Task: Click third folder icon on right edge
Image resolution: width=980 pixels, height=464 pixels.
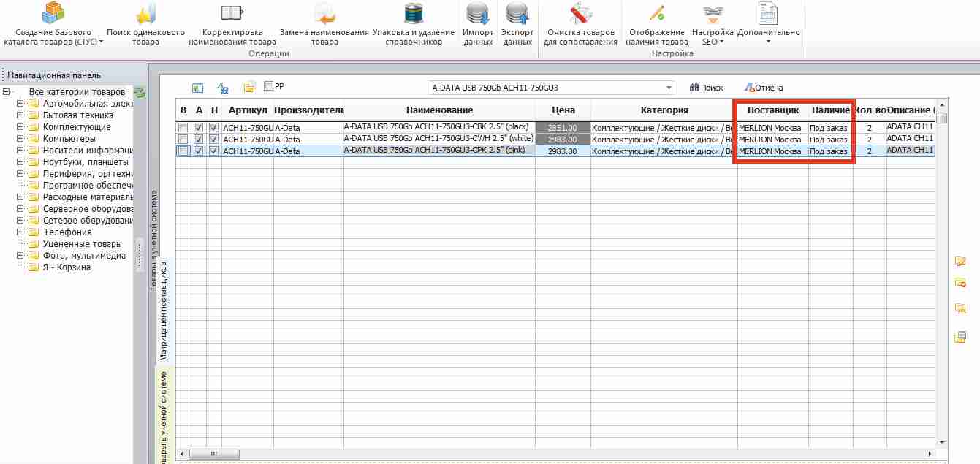Action: [x=960, y=308]
